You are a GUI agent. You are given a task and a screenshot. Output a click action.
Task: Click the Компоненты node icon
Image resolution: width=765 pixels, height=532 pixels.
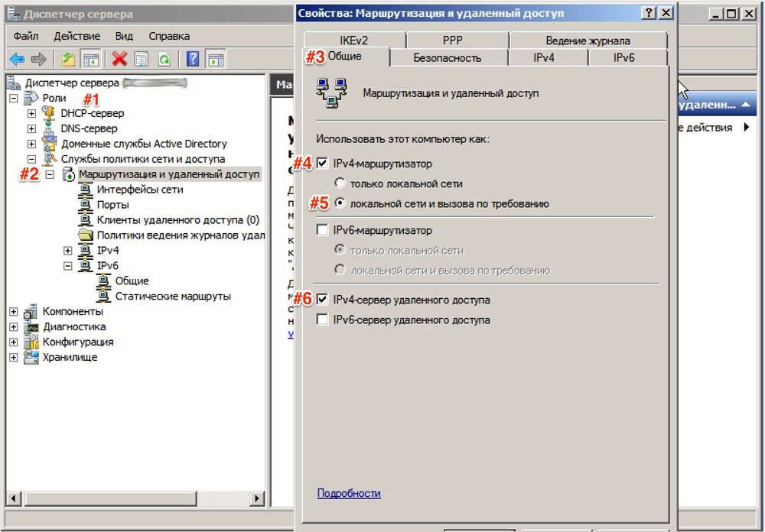[x=31, y=312]
